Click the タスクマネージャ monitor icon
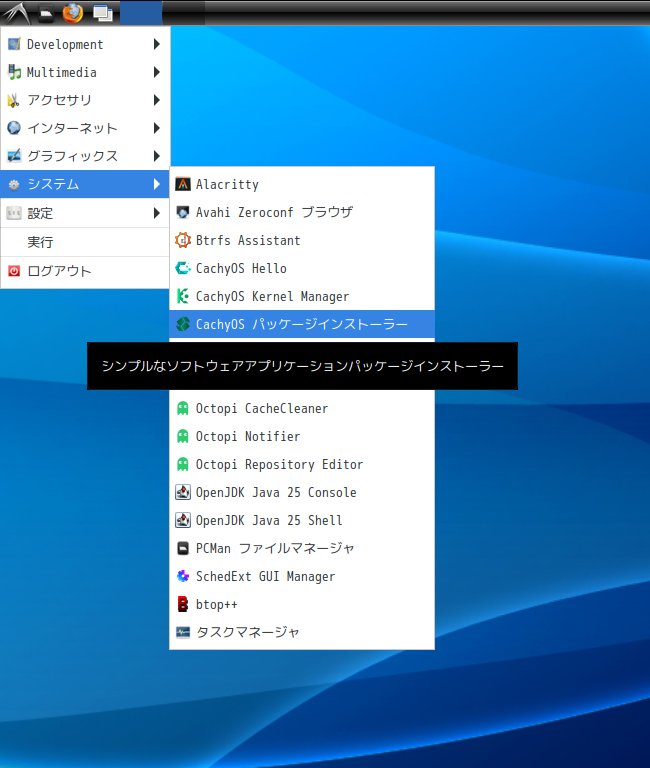The height and width of the screenshot is (768, 650). pyautogui.click(x=183, y=632)
